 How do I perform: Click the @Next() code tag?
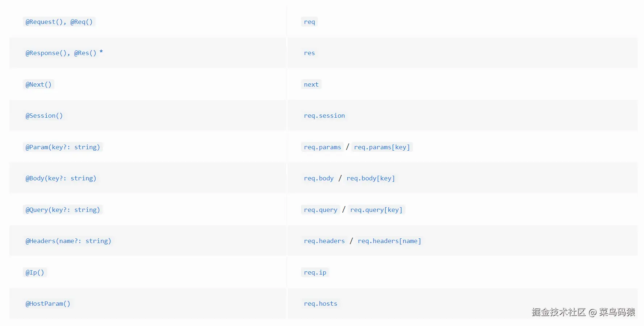tap(38, 84)
